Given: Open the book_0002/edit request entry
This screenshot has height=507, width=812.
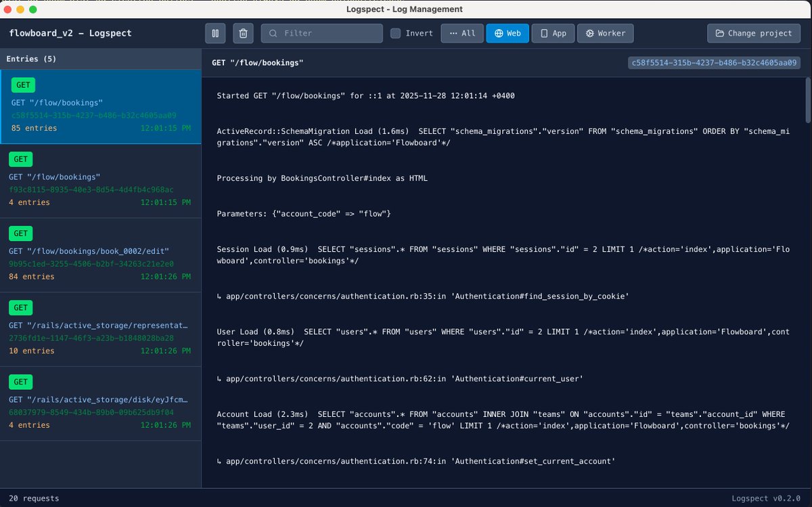Looking at the screenshot, I should pos(101,255).
